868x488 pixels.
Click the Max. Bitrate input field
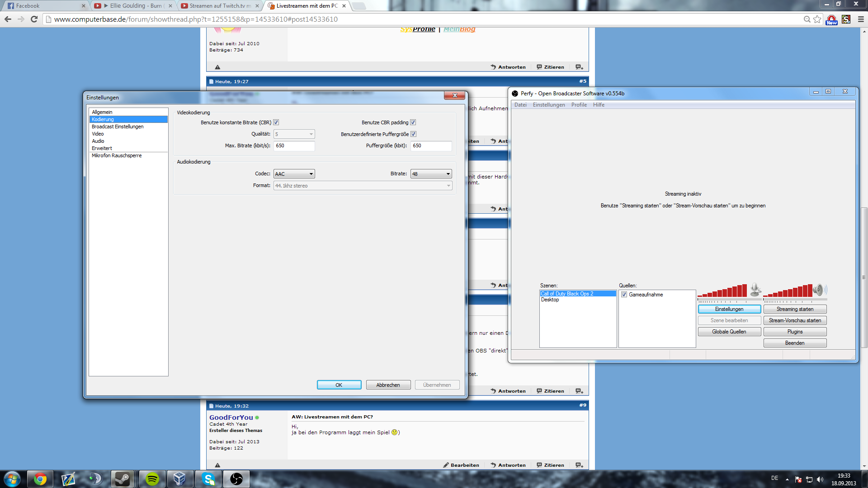[x=294, y=145]
